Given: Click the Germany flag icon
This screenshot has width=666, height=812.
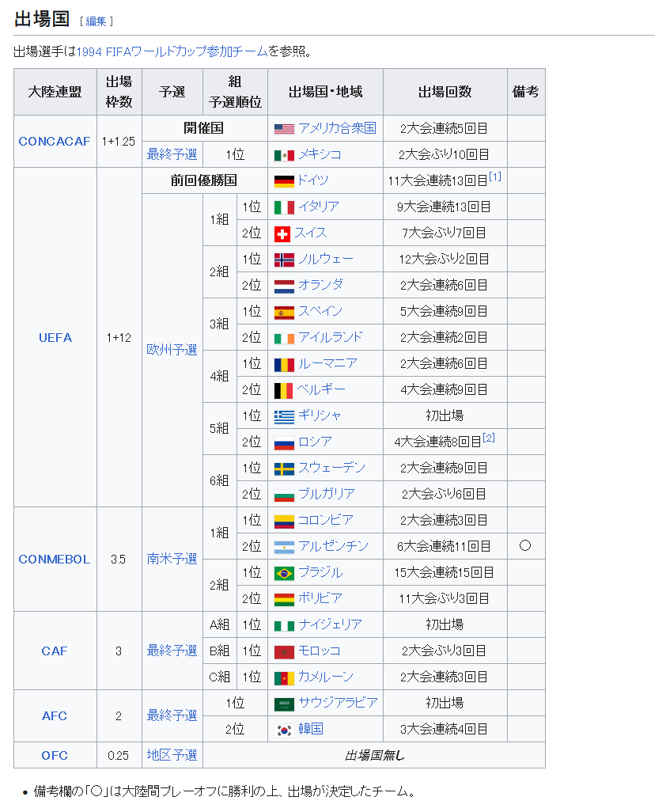Looking at the screenshot, I should (x=284, y=181).
